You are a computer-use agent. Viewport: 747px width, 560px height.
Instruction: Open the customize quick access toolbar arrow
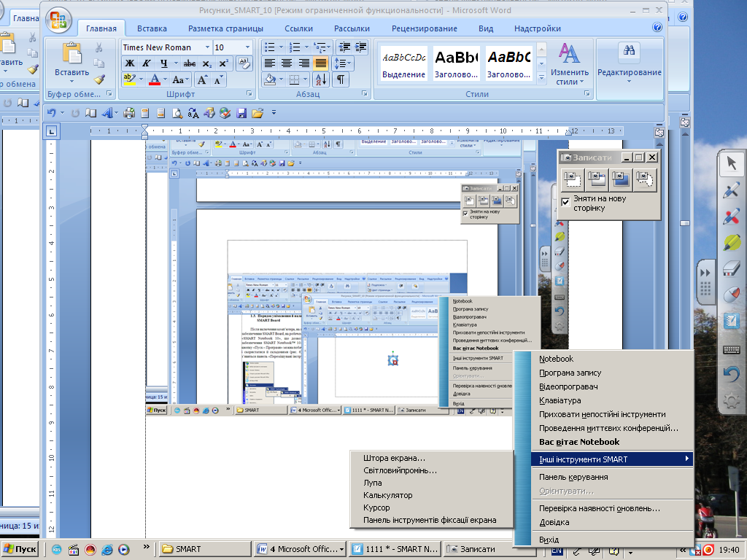[x=274, y=113]
